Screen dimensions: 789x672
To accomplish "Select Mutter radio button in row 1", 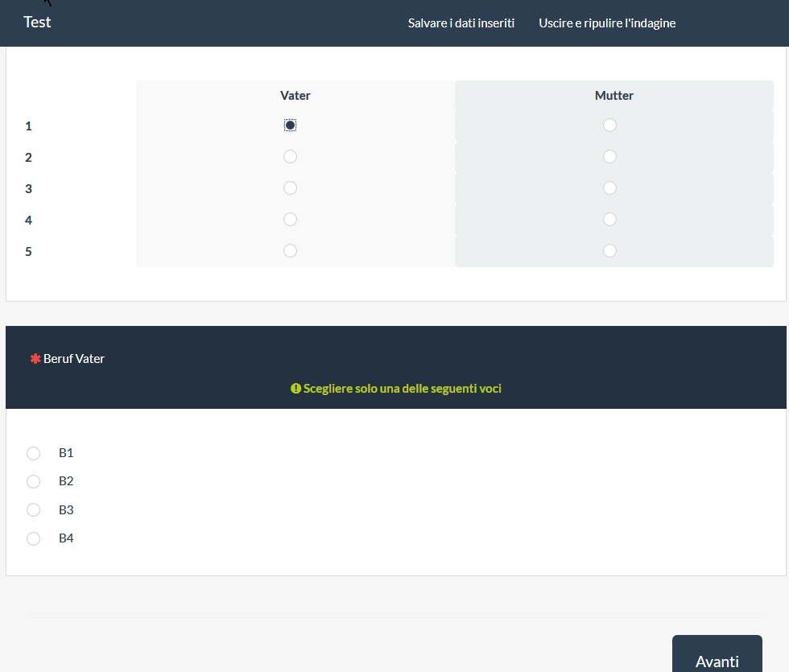I will [x=609, y=126].
